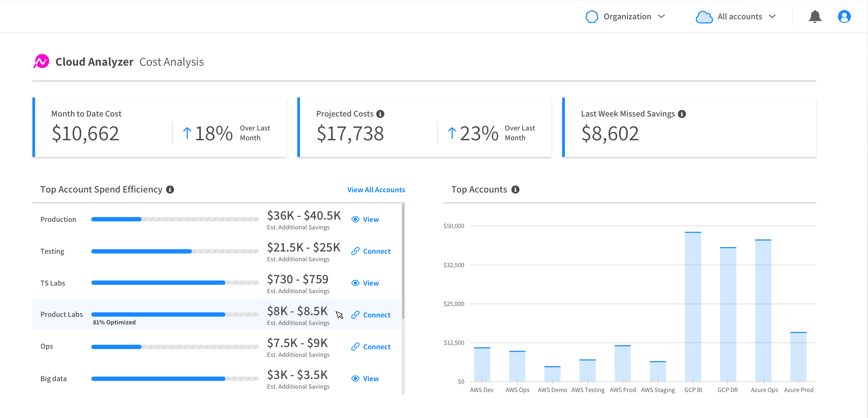Select the Organization hexagon icon
The width and height of the screenshot is (868, 418).
coord(592,16)
